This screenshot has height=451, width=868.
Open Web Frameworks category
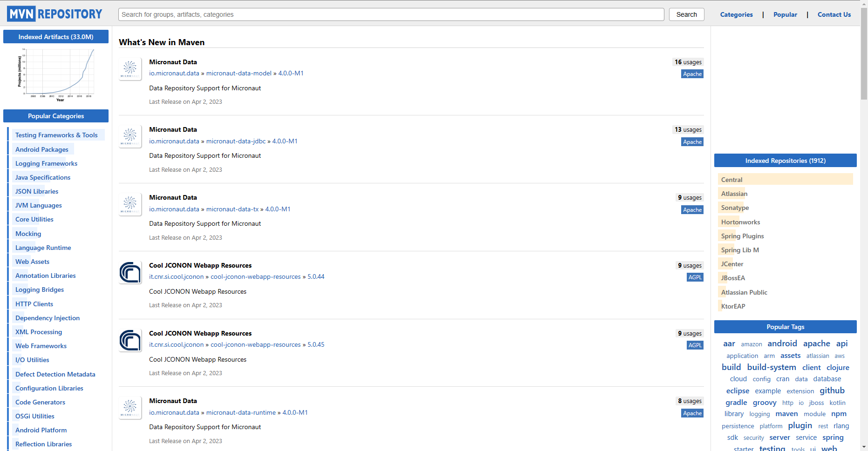[x=41, y=346]
